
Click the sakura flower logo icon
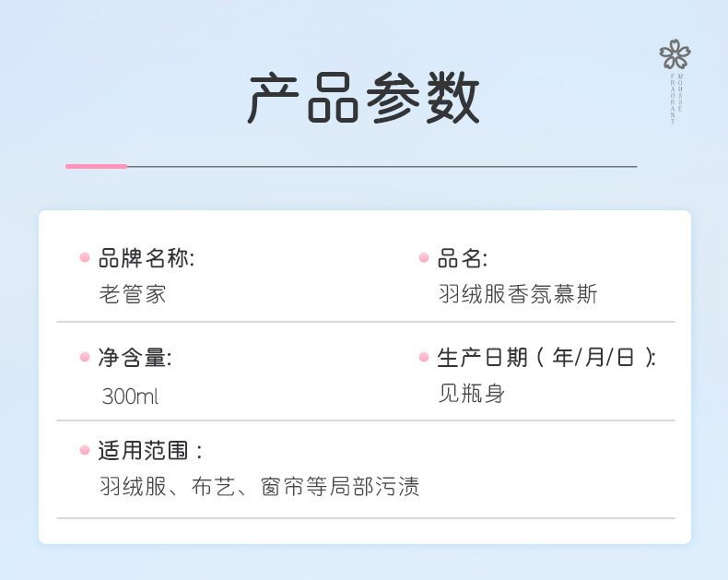point(675,54)
